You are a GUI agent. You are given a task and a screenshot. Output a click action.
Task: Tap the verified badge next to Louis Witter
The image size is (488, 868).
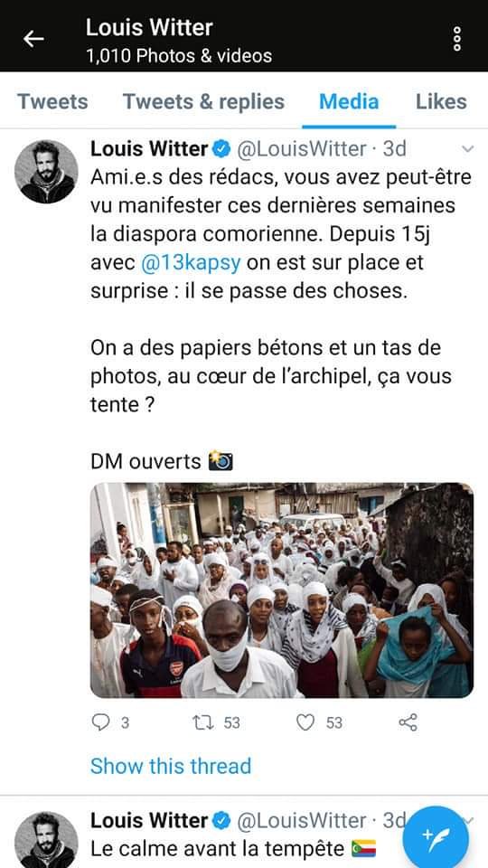221,149
